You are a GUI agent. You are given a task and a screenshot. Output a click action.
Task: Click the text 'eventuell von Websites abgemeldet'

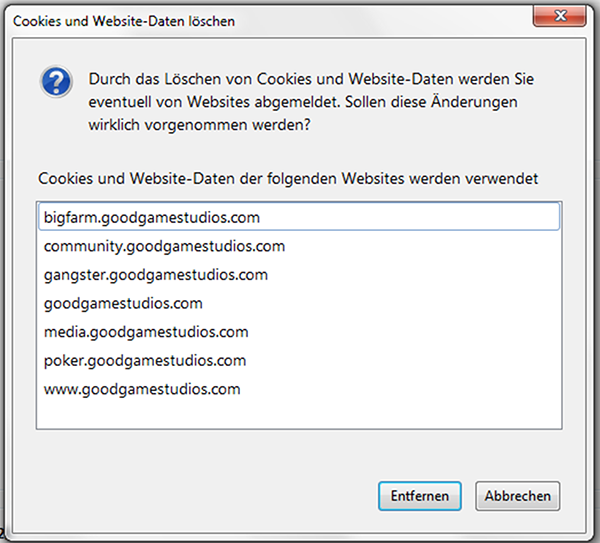214,102
